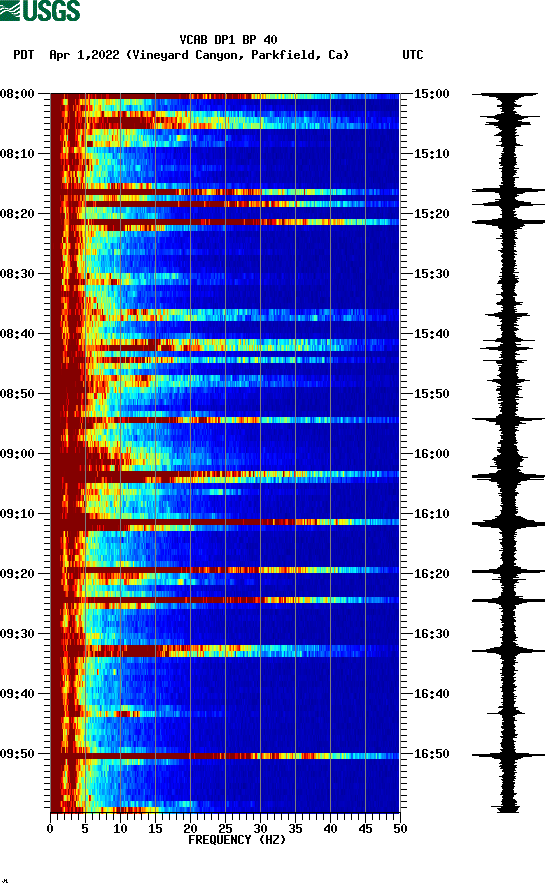Click the 09:50 PDT time label
The height and width of the screenshot is (892, 552).
coord(17,754)
